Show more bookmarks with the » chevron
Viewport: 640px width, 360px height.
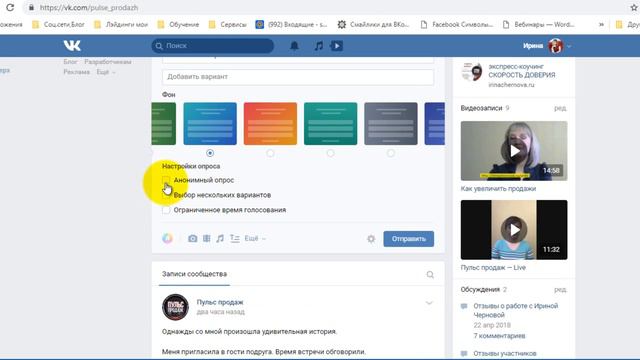[601, 24]
